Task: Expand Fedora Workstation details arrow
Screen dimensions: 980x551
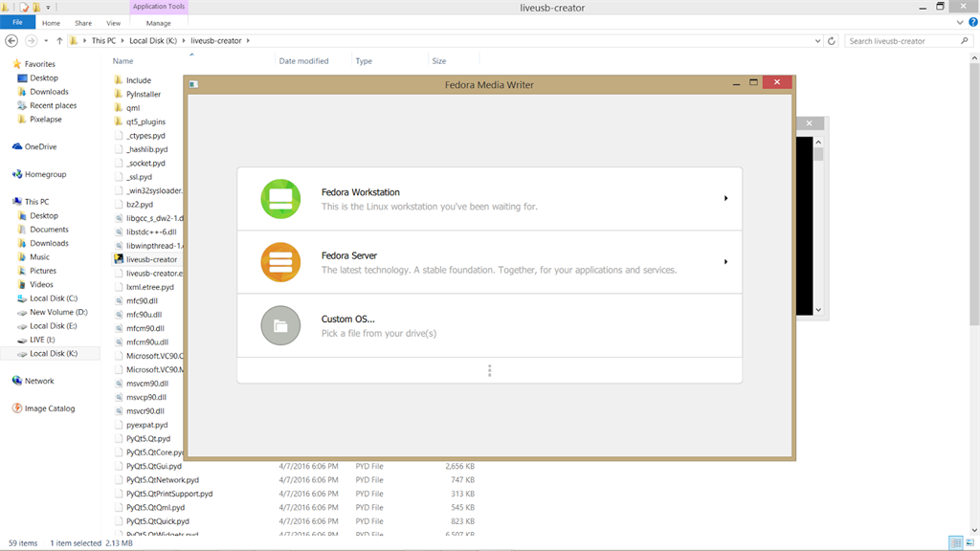Action: coord(725,198)
